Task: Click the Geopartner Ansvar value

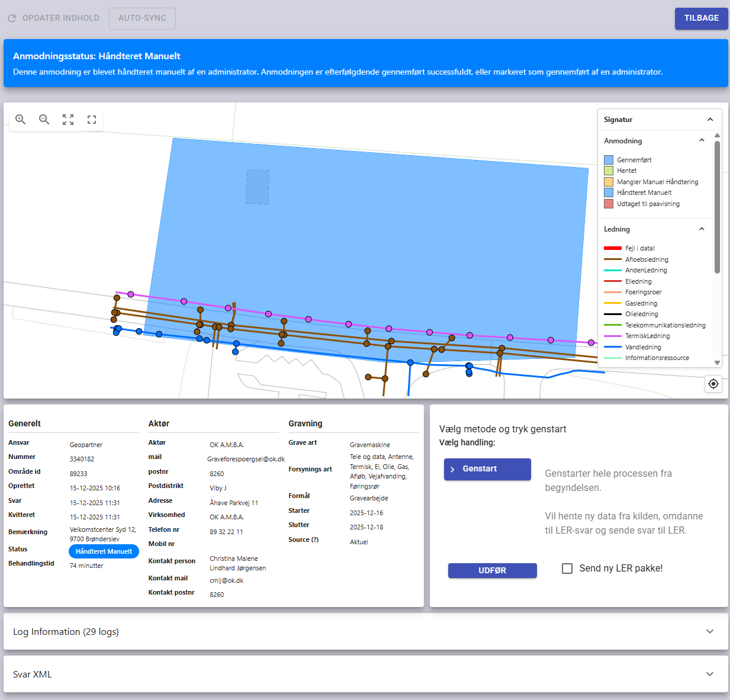Action: tap(86, 445)
